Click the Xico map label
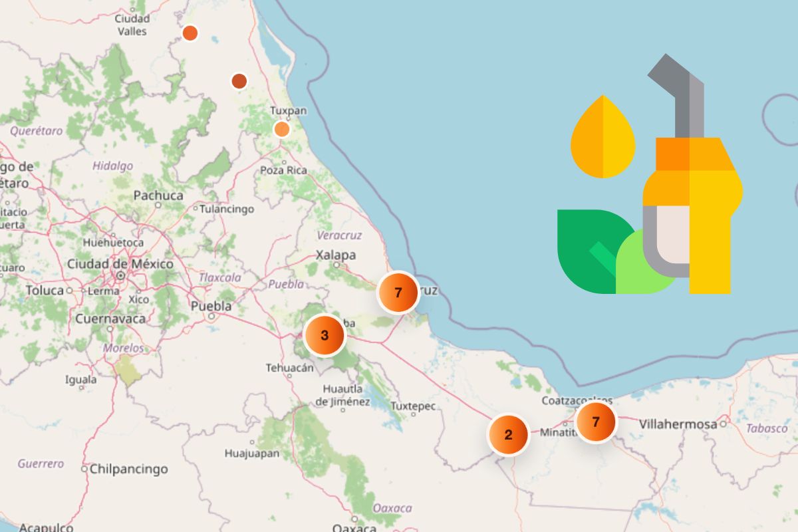The width and height of the screenshot is (798, 532). pos(139,299)
